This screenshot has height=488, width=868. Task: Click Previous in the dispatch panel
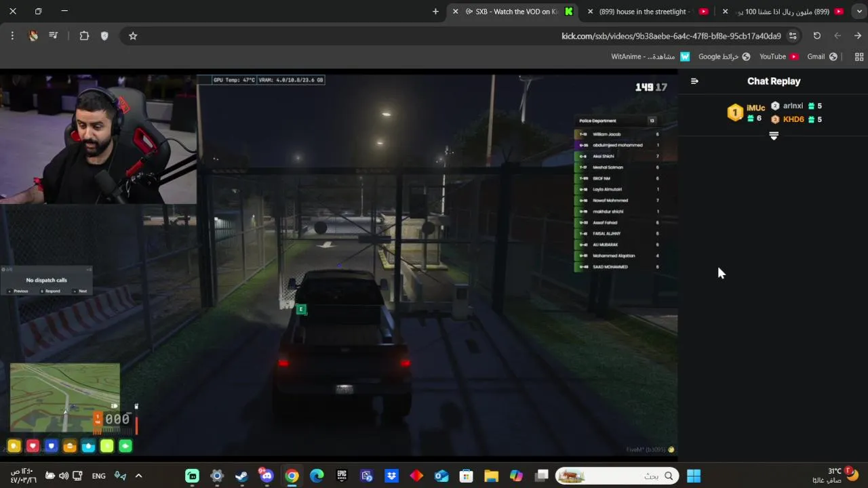tap(18, 291)
